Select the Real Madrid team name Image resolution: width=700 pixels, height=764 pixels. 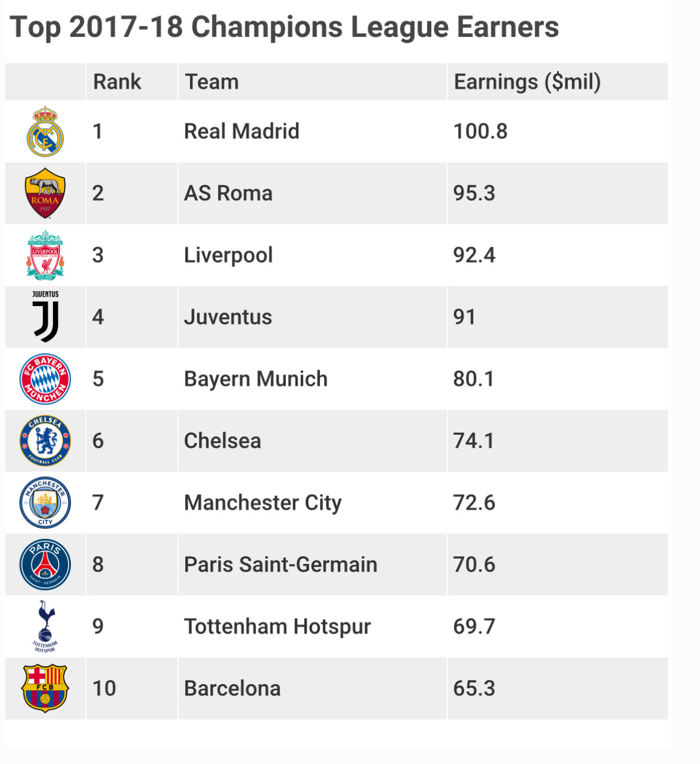(241, 132)
